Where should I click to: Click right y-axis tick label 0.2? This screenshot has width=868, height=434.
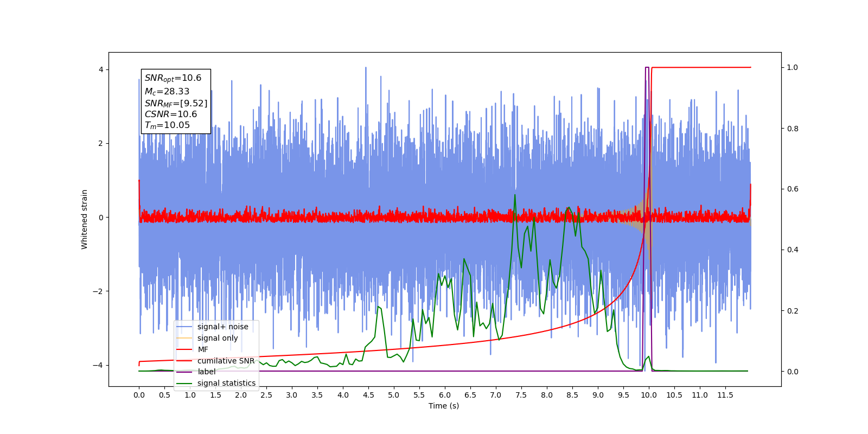pos(793,311)
